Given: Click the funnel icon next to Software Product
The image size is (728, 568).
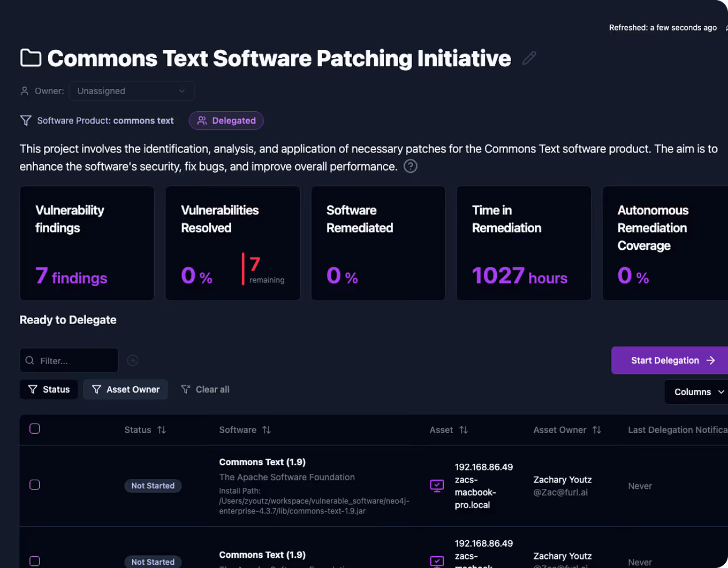Looking at the screenshot, I should [26, 121].
